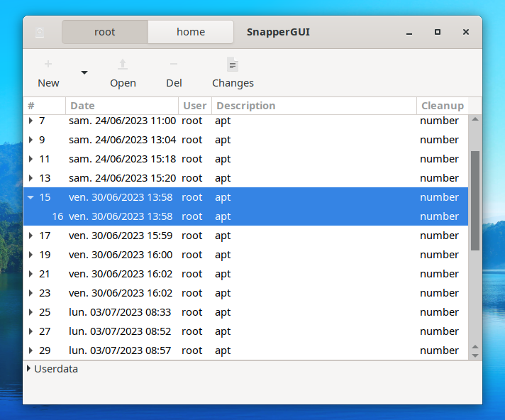Click the vertical scrollbar thumb
505x420 pixels.
[475, 200]
